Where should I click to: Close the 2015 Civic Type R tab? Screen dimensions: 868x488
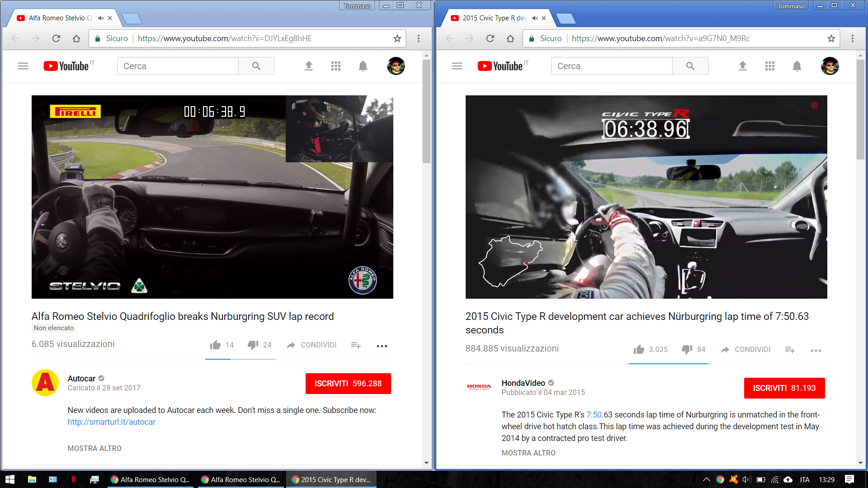544,18
